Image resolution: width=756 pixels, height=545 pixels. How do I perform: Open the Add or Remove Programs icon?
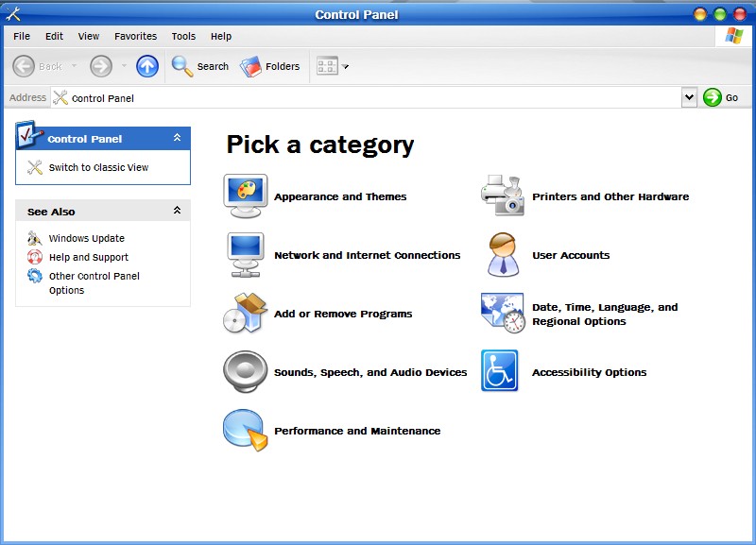click(x=246, y=314)
